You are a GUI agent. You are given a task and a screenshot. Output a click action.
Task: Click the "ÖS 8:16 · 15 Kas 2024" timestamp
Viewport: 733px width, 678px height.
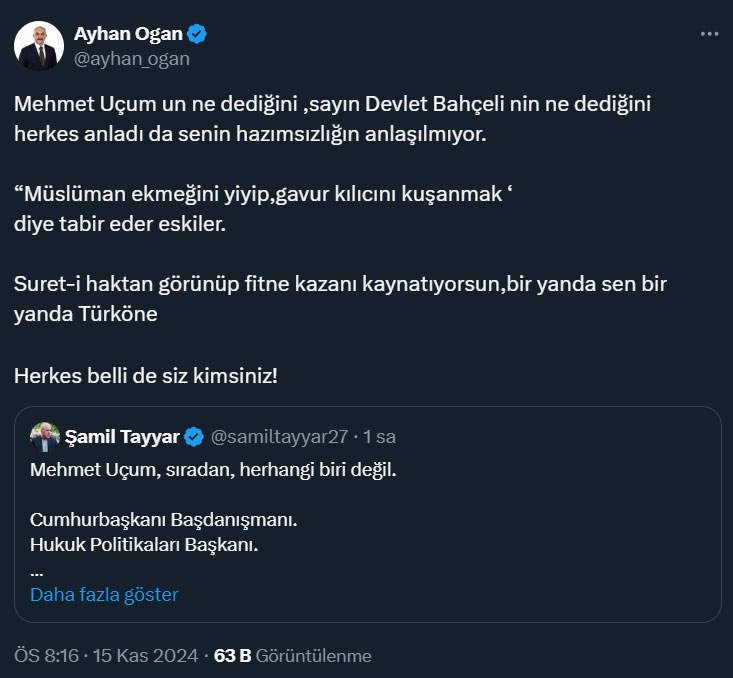click(x=104, y=656)
